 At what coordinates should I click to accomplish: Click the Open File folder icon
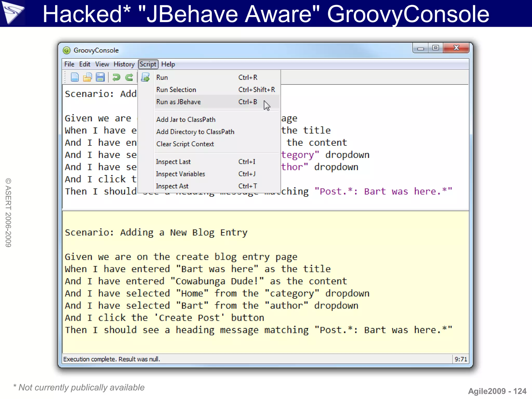(x=87, y=77)
